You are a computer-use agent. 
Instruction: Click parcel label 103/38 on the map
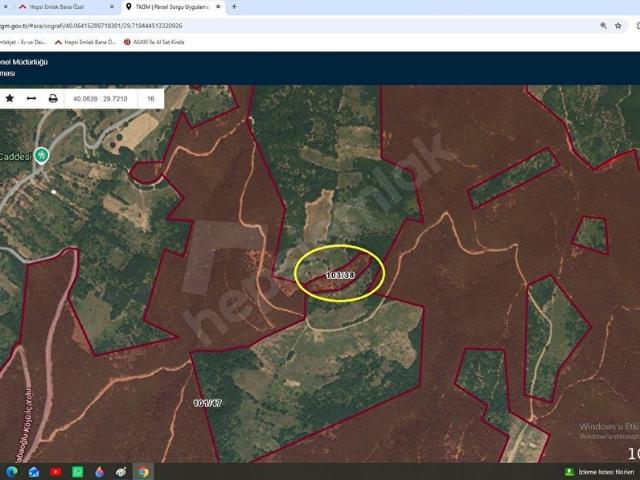pos(340,276)
